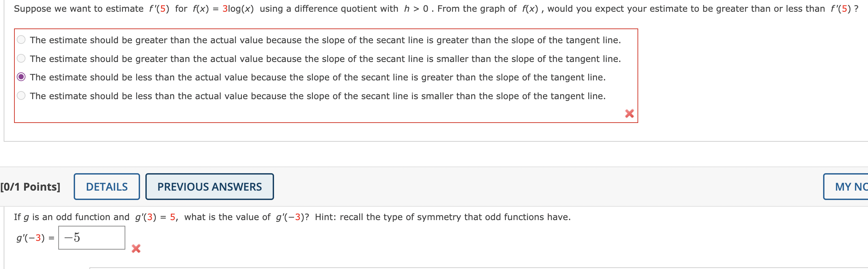Select the first answer choice about greater estimate
The height and width of the screenshot is (269, 868).
click(21, 40)
